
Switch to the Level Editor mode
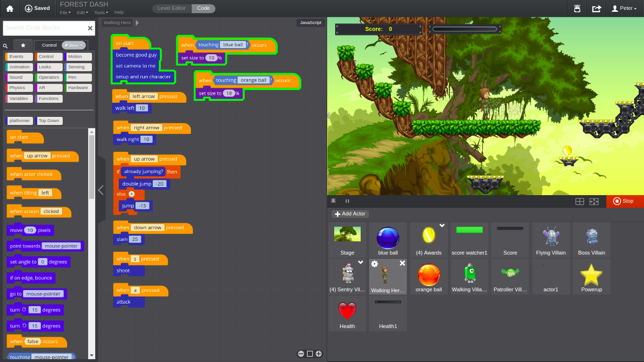pyautogui.click(x=172, y=8)
